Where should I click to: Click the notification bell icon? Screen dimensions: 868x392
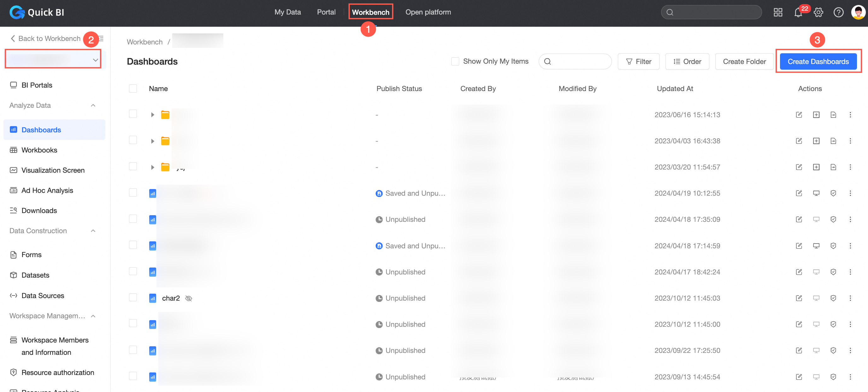[x=798, y=13]
